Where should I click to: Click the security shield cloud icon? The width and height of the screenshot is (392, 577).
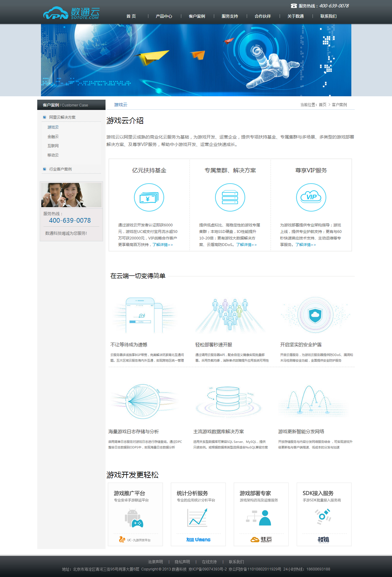315,315
